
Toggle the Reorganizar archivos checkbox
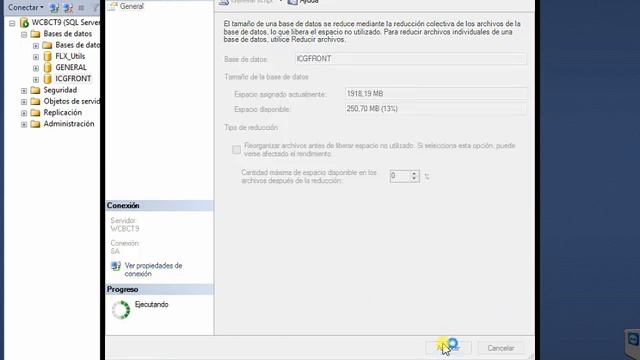(x=236, y=150)
